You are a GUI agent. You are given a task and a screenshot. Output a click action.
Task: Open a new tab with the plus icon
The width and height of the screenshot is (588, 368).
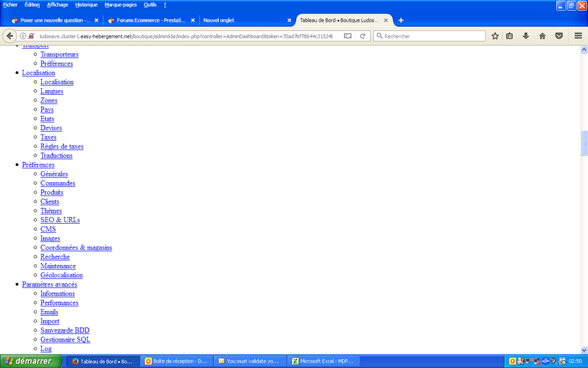401,20
